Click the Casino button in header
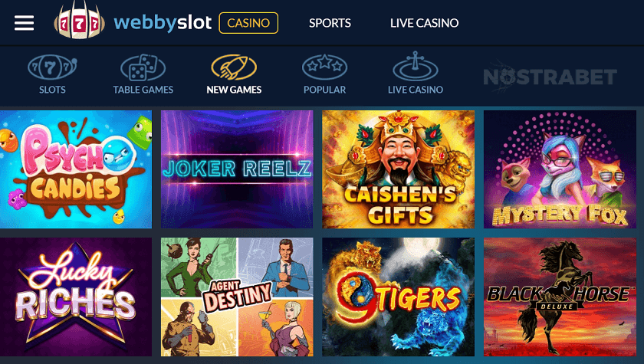Screen dimensions: 644x364 248,23
